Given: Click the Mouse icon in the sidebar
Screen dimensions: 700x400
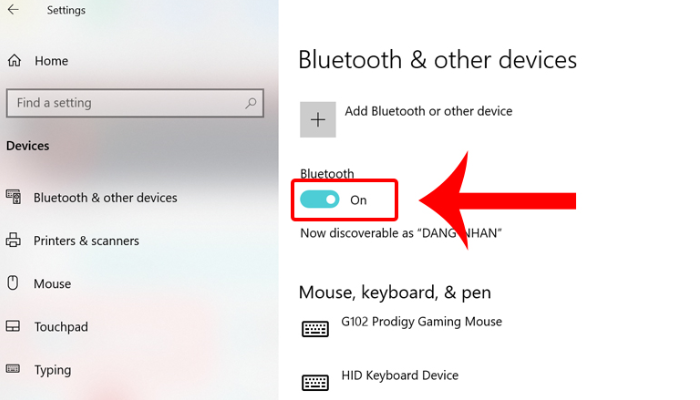Looking at the screenshot, I should 13,283.
